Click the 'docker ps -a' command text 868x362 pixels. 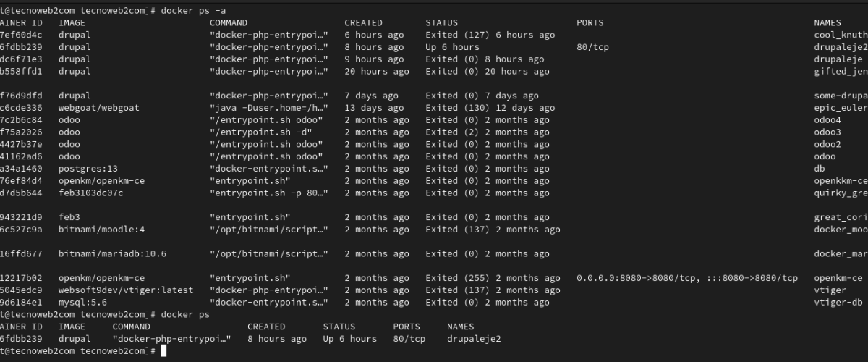coord(193,10)
